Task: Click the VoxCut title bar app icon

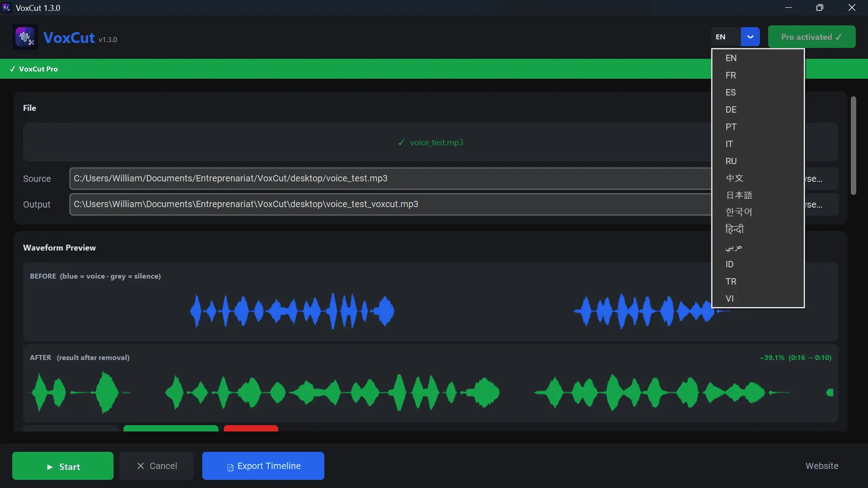Action: tap(6, 8)
